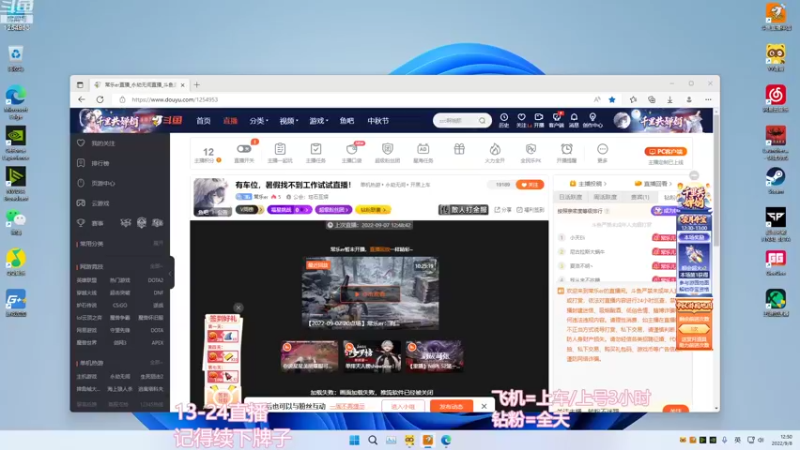Screen dimensions: 800x450
Task: Open the 历史 clock icon in header
Action: coord(504,117)
